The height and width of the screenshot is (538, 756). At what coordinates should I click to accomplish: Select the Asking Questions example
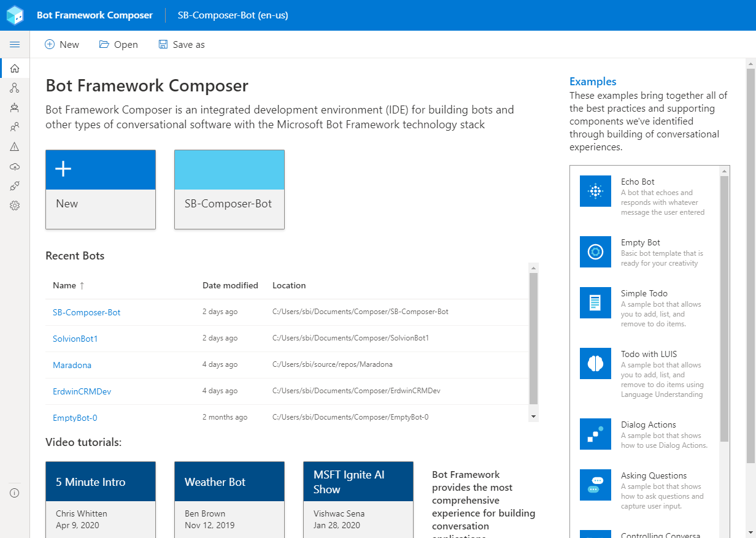644,490
